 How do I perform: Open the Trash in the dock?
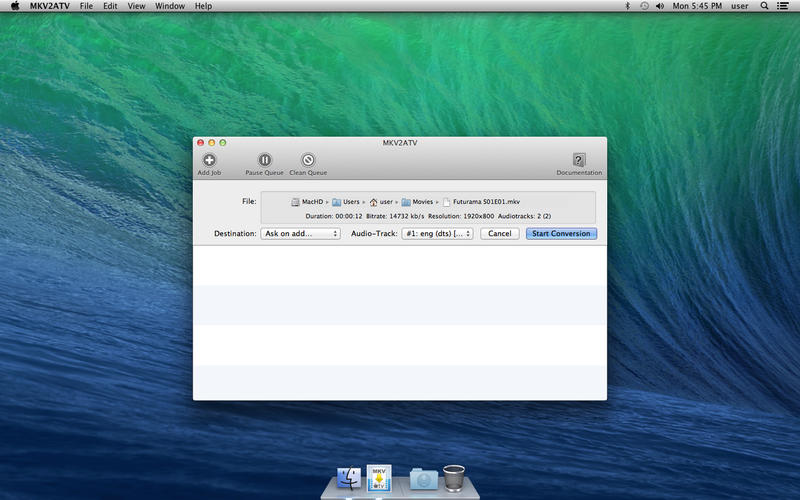453,479
